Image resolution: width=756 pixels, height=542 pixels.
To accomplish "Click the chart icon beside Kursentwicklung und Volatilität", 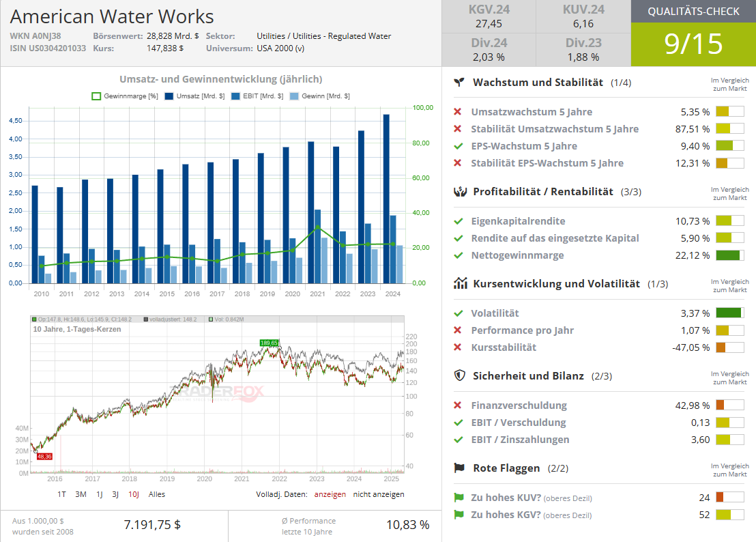I will point(460,283).
